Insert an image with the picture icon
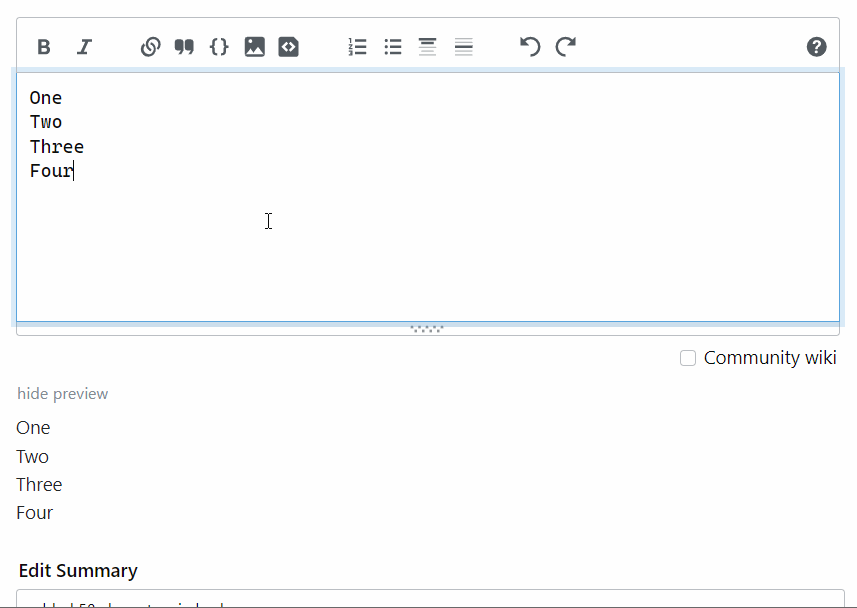 tap(255, 47)
